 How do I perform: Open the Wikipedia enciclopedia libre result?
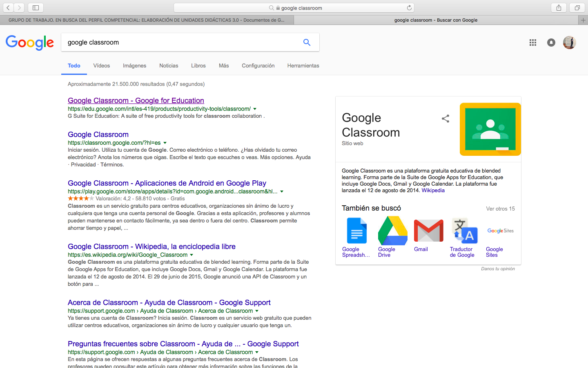(151, 247)
